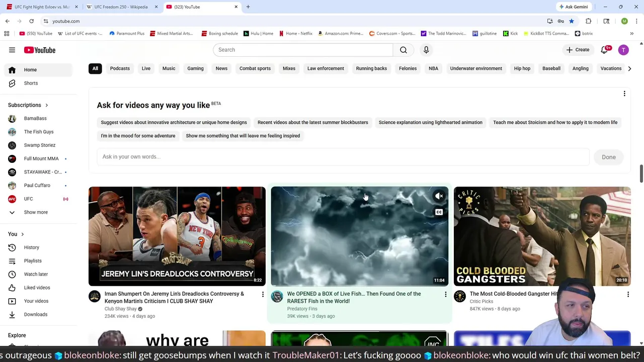Viewport: 644px width, 362px height.
Task: Open more options for Jeremy Lin video
Action: click(263, 294)
